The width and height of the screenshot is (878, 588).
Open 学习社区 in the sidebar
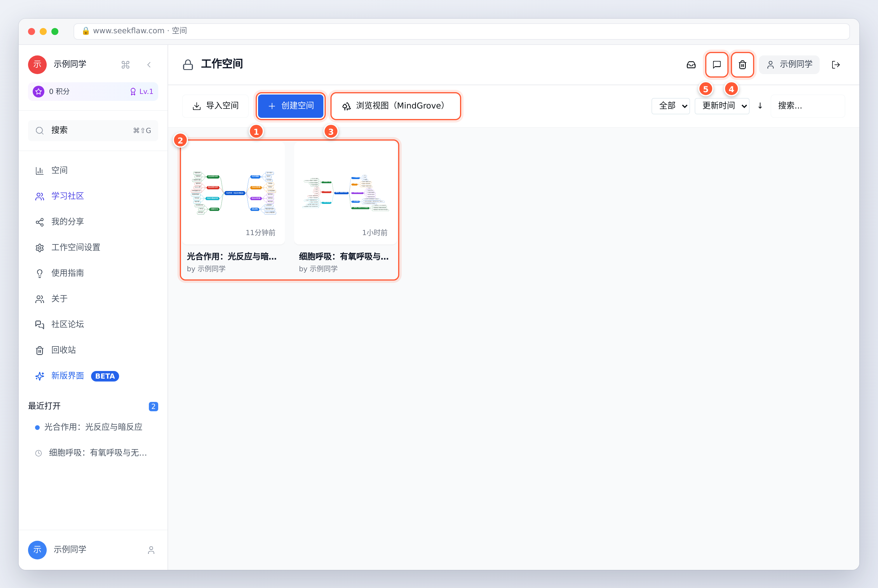pos(93,196)
